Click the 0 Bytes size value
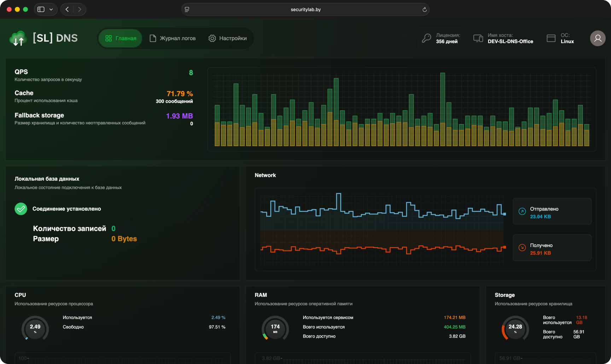The image size is (611, 364). click(x=124, y=239)
